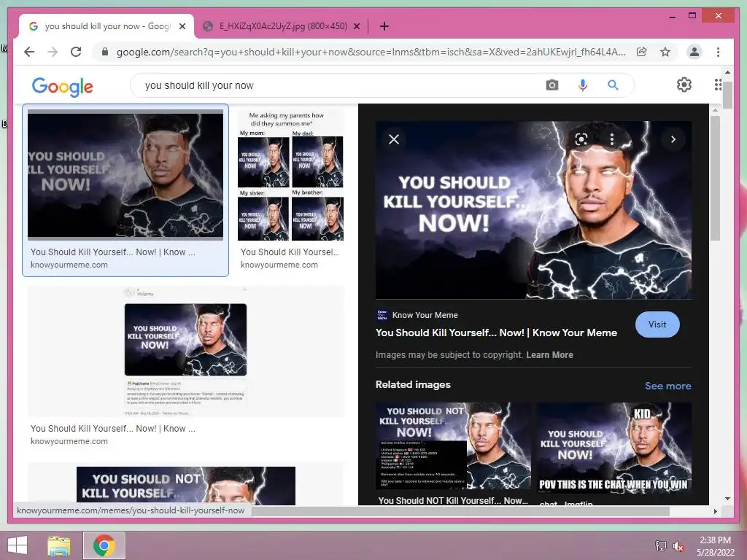Open Windows Start menu
This screenshot has height=560, width=747.
pyautogui.click(x=18, y=545)
